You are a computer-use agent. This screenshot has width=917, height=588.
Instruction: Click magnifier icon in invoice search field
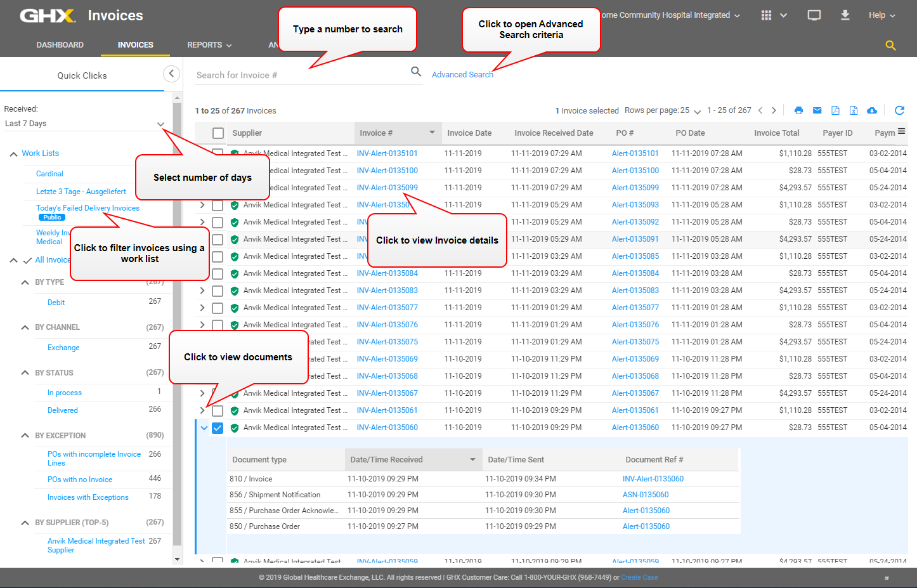(x=416, y=72)
